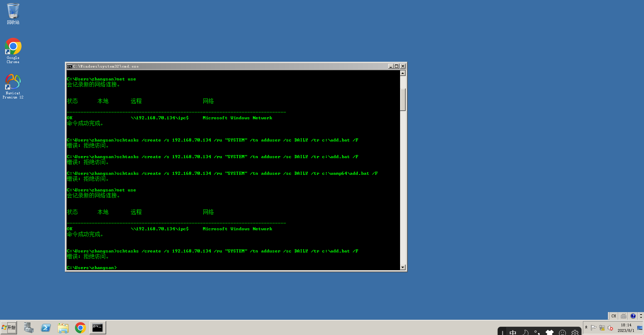Click the network warning icon in the tray
This screenshot has width=644, height=335.
point(602,327)
